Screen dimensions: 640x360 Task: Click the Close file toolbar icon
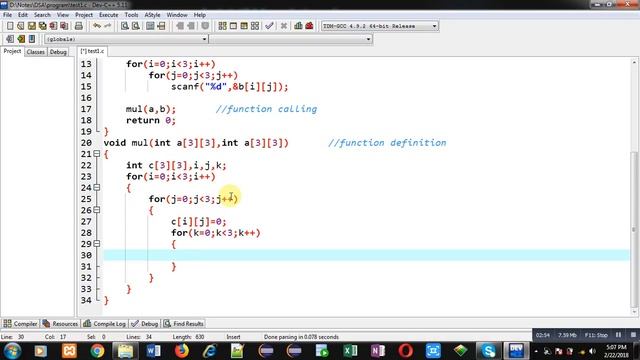coord(53,26)
